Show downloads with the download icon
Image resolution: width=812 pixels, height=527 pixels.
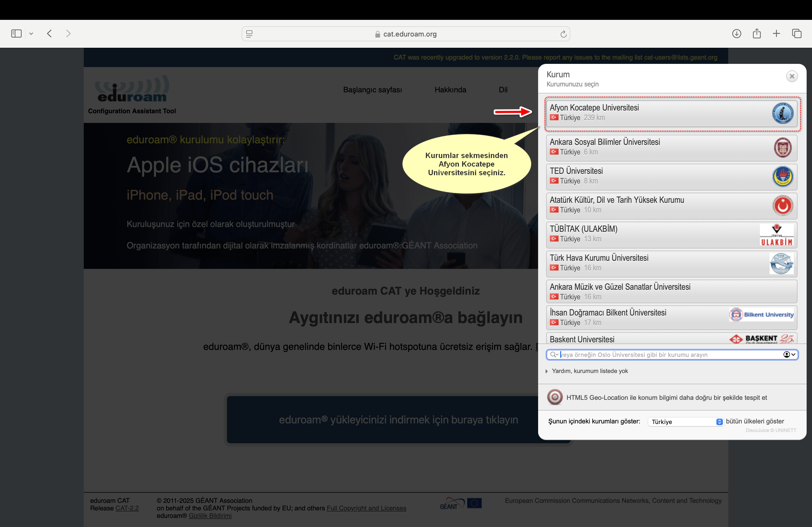(x=737, y=33)
